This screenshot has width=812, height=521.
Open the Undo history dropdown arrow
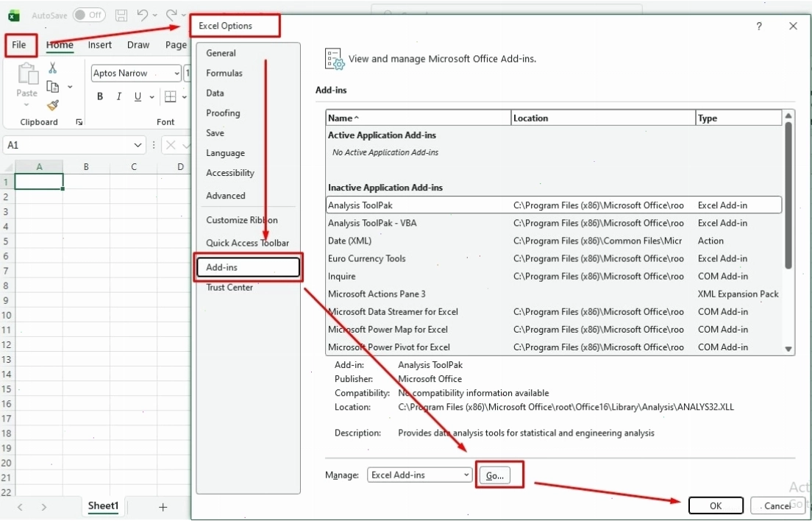pyautogui.click(x=155, y=15)
